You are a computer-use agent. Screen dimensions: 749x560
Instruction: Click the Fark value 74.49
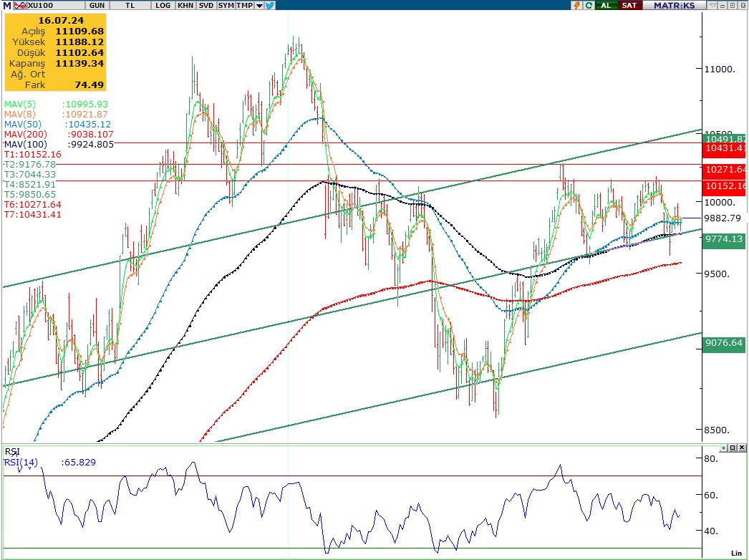coord(89,85)
